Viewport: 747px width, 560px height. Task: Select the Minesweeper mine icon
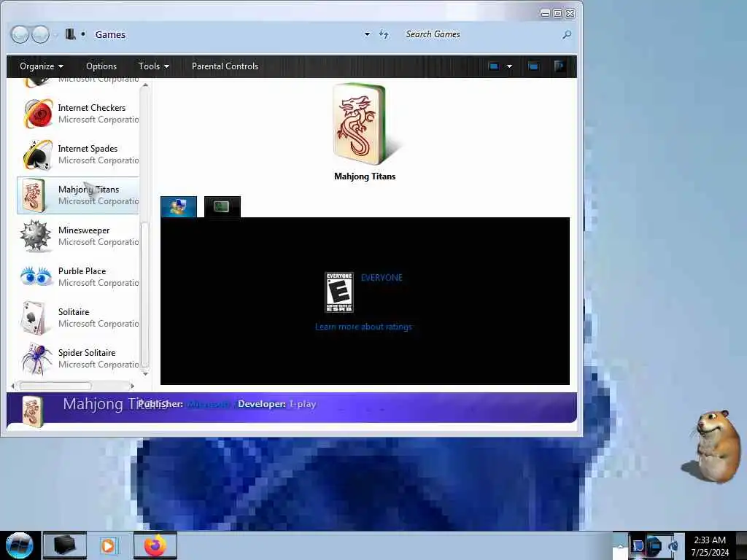35,236
